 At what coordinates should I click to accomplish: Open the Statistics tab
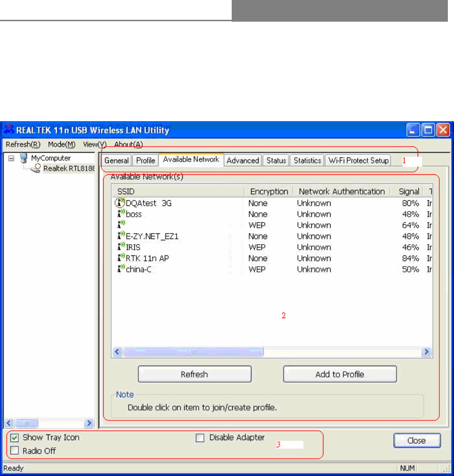tap(307, 160)
